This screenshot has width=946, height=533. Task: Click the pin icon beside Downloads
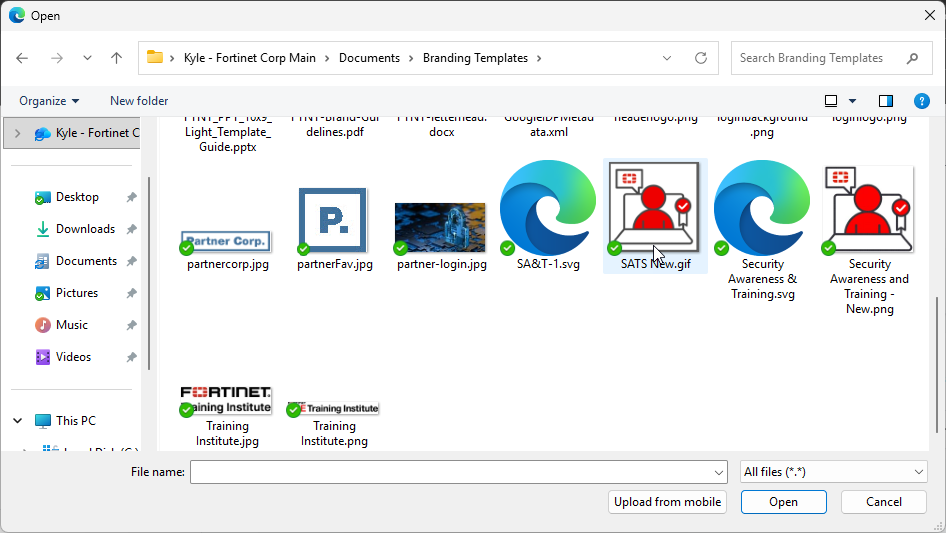[132, 229]
